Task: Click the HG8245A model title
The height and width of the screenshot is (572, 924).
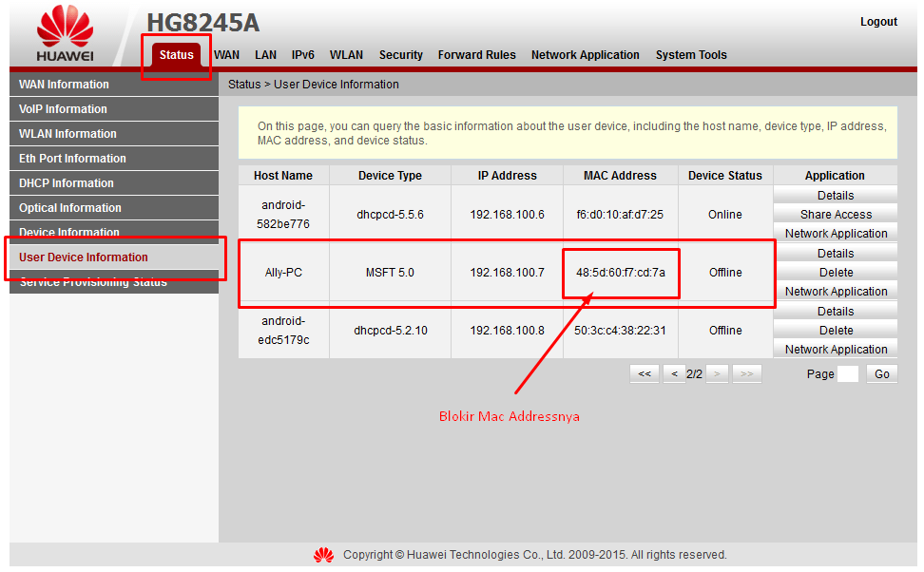Action: tap(202, 23)
